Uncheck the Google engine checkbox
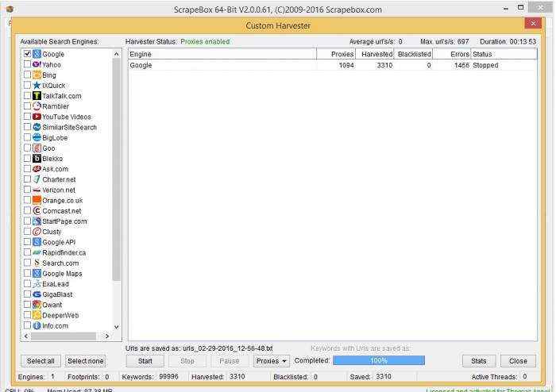The height and width of the screenshot is (392, 556). pos(27,54)
